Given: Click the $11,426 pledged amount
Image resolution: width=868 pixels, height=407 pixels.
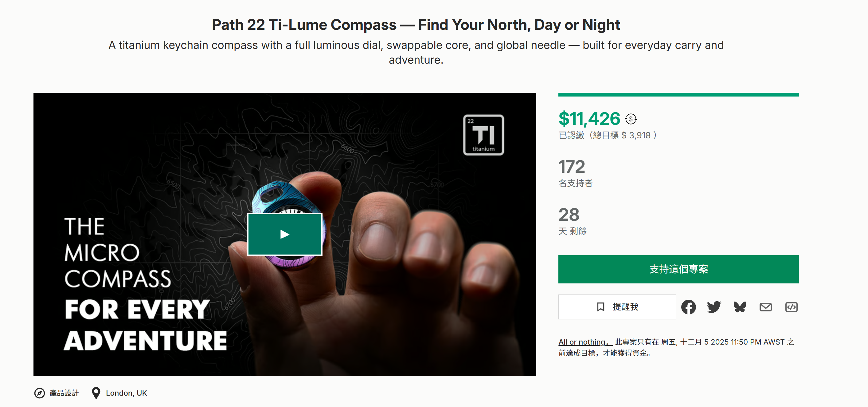Looking at the screenshot, I should tap(589, 119).
